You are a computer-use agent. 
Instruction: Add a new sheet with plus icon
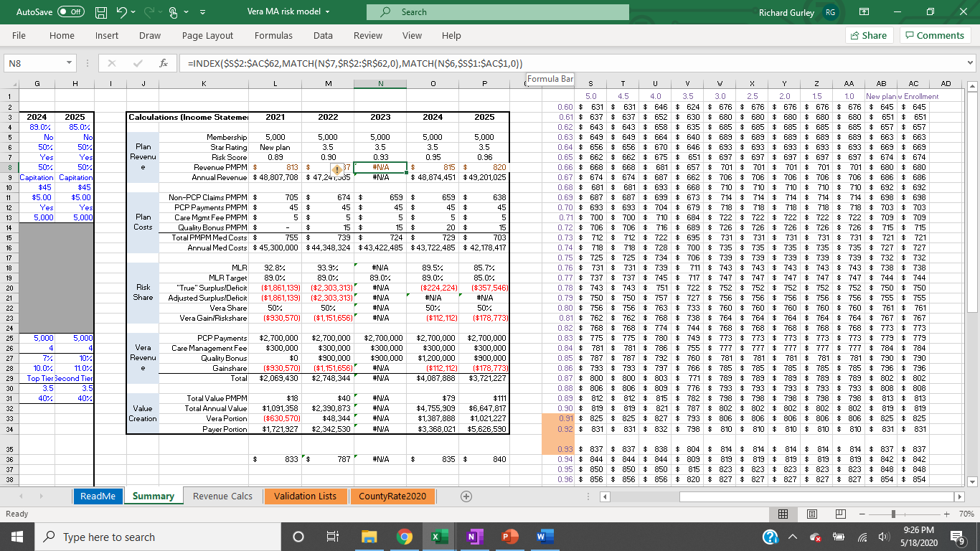click(x=466, y=496)
